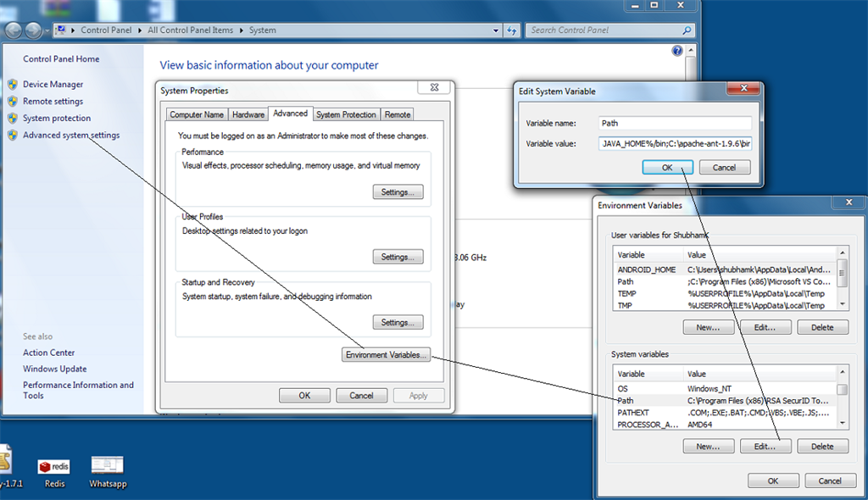Click Delete under User variables
This screenshot has height=500, width=868.
click(x=822, y=327)
